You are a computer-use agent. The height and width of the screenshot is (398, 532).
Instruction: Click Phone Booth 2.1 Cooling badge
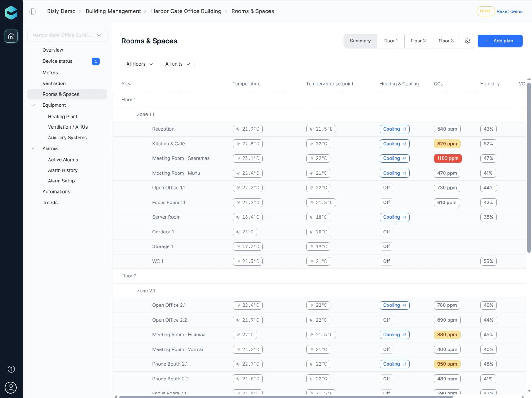394,364
